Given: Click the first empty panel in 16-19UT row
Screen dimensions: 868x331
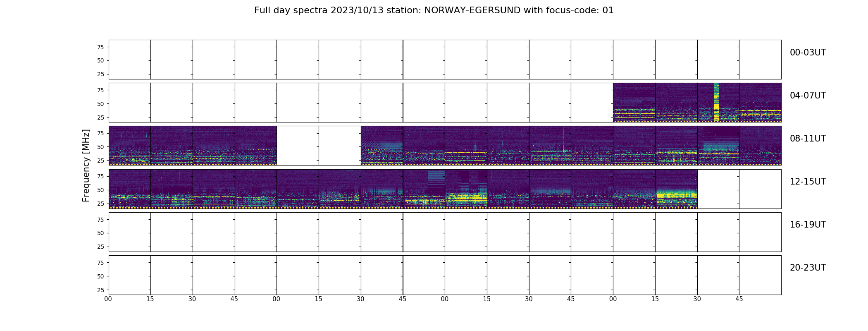Looking at the screenshot, I should 130,232.
